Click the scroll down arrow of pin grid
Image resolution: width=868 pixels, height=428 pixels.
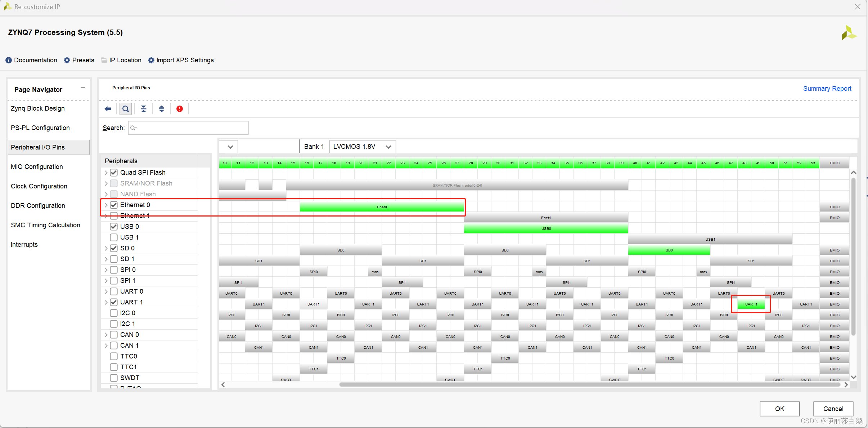pos(853,377)
